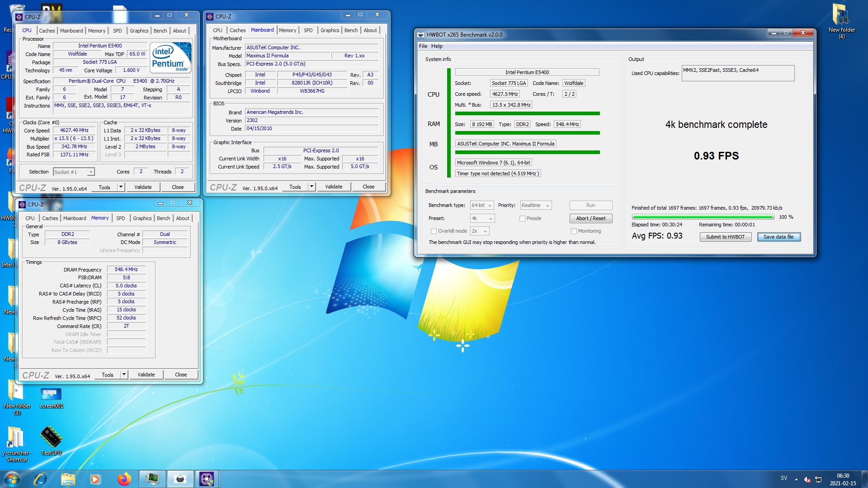Click the Used CPU capabilities text box

(738, 73)
